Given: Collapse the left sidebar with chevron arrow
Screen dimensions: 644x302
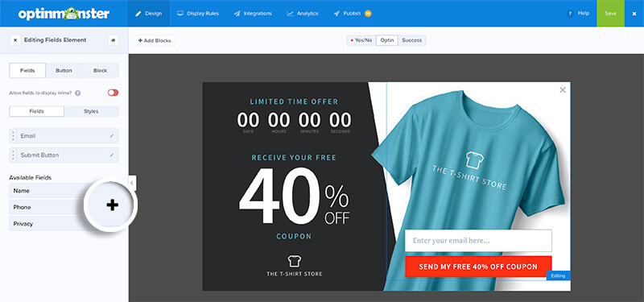Looking at the screenshot, I should tap(132, 184).
